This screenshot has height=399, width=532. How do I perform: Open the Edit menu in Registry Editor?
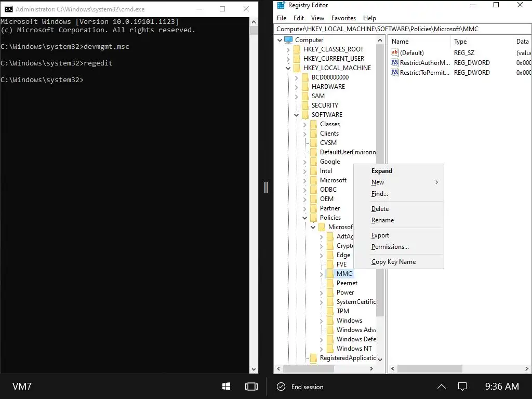tap(299, 18)
